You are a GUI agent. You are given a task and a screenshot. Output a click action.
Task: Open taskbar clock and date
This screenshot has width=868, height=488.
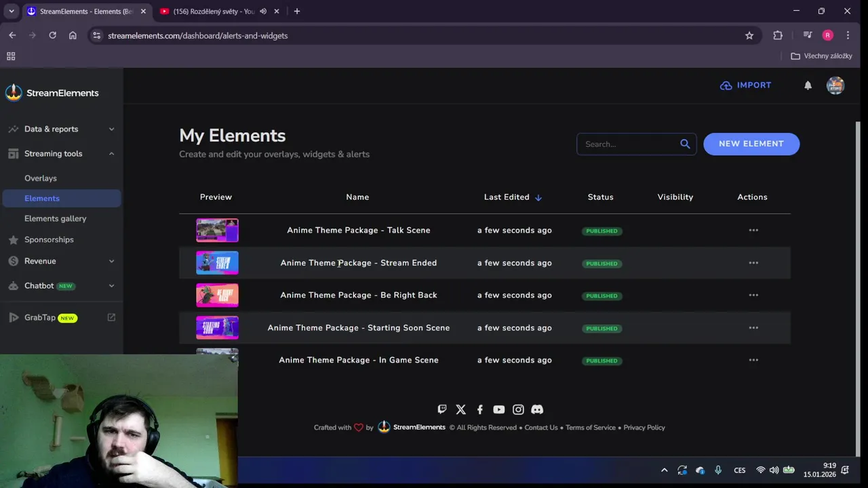[x=819, y=470]
